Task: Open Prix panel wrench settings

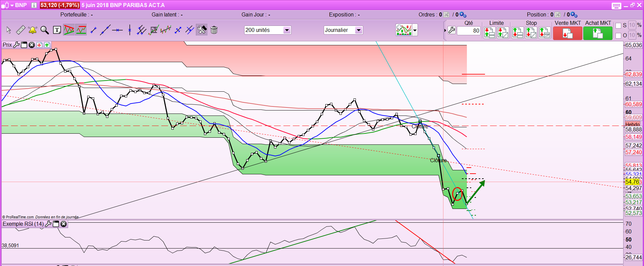Action: (x=16, y=45)
